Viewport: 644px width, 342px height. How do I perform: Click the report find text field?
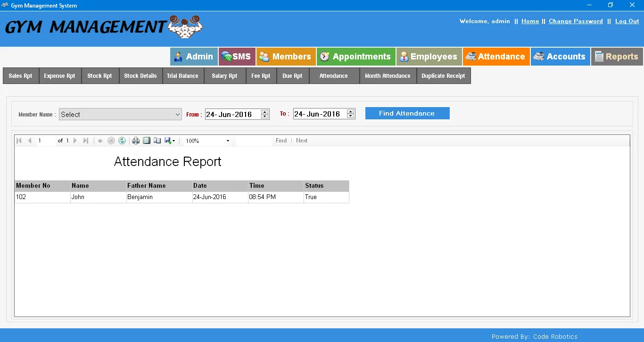point(254,141)
